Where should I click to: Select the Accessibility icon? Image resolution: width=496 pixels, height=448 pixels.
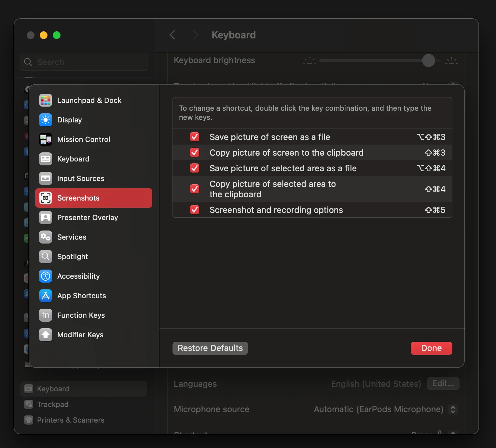pyautogui.click(x=46, y=276)
